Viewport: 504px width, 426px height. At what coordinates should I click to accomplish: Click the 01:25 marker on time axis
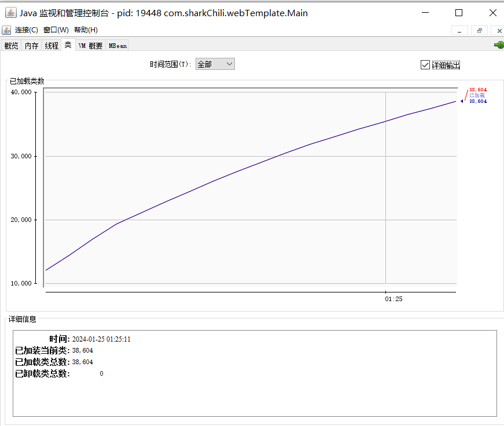point(393,299)
